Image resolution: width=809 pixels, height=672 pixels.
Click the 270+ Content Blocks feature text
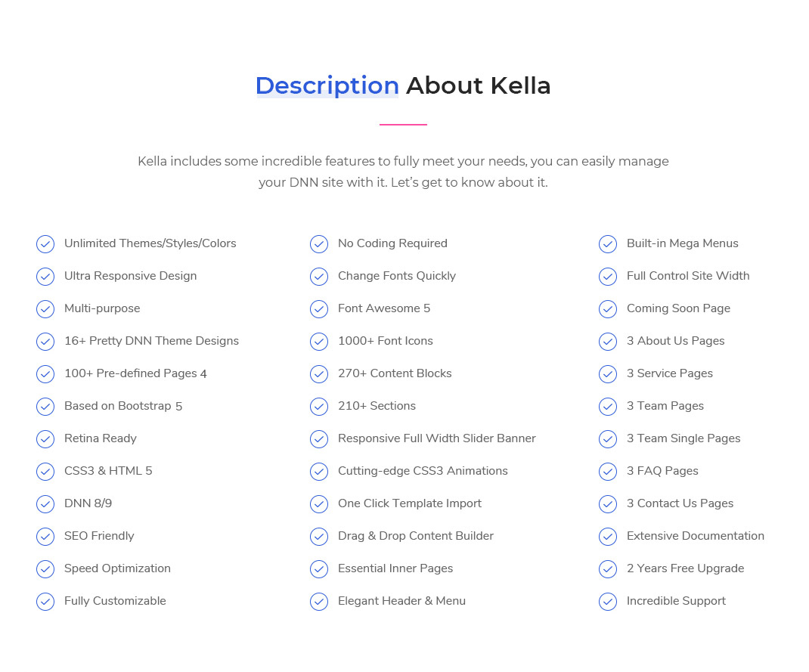tap(394, 373)
